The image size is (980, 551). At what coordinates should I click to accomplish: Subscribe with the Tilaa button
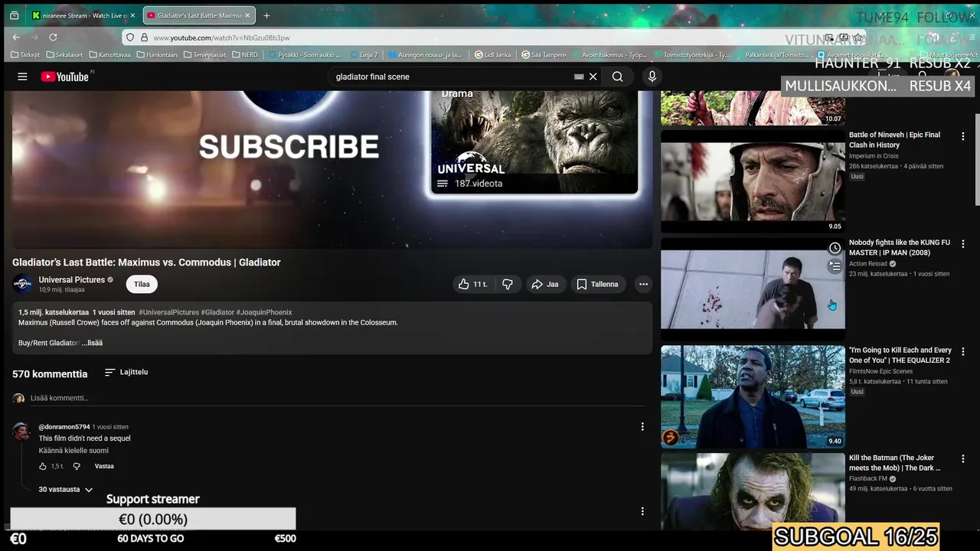(142, 284)
